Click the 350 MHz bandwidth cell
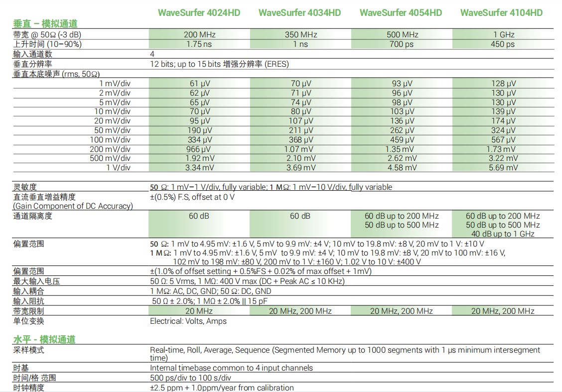562x392 pixels. (x=301, y=35)
